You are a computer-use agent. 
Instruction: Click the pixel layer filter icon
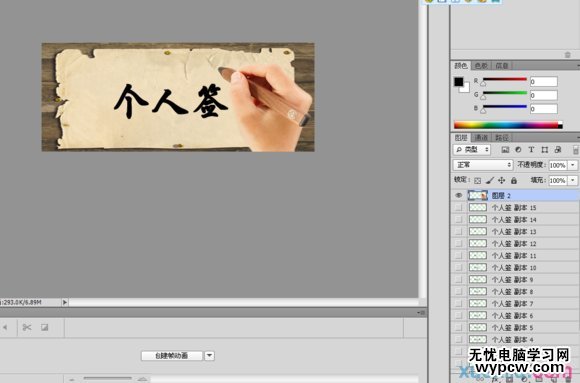tap(505, 150)
